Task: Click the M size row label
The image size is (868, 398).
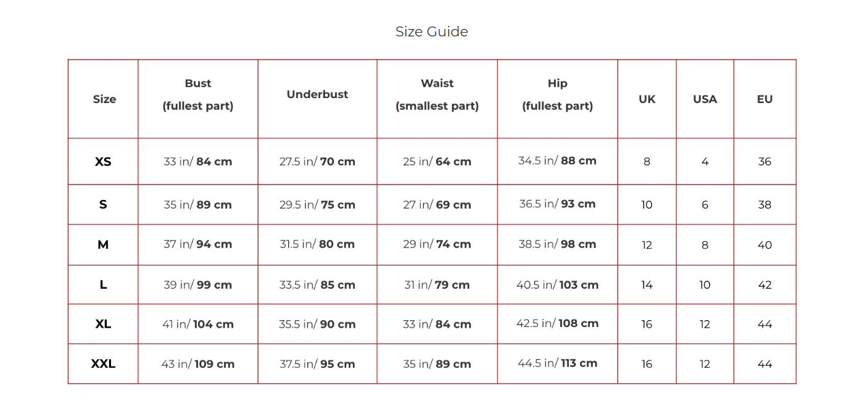Action: pyautogui.click(x=103, y=245)
